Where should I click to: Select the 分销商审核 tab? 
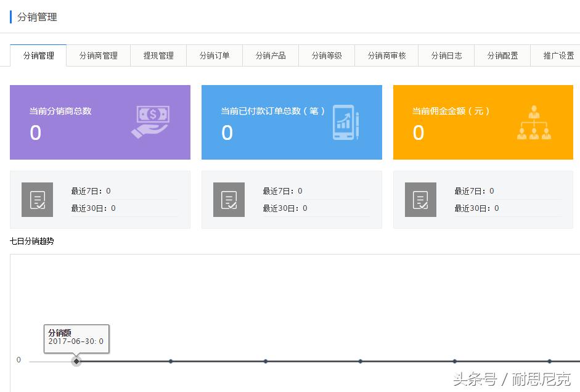click(x=386, y=55)
